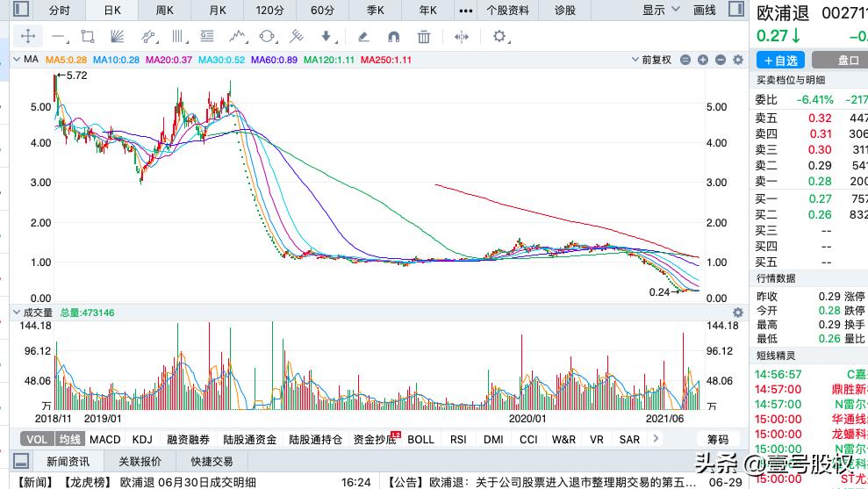868x489 pixels.
Task: Delete all drawings with trash icon
Action: 424,37
